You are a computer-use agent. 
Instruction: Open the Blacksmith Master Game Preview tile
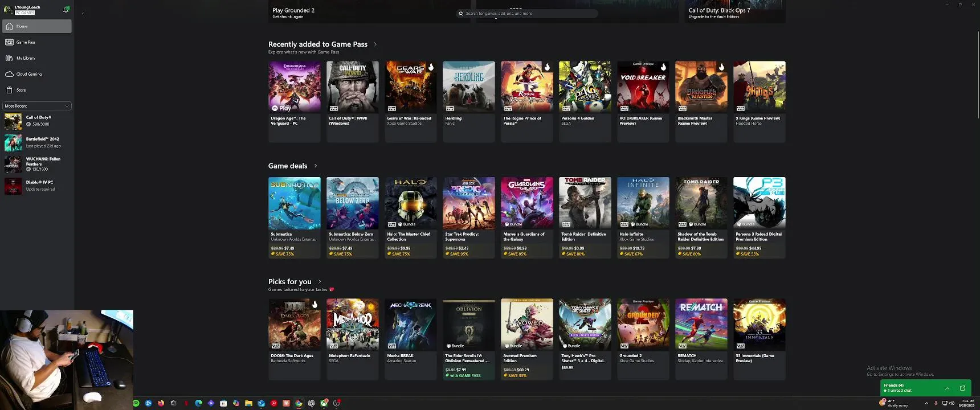(x=701, y=101)
